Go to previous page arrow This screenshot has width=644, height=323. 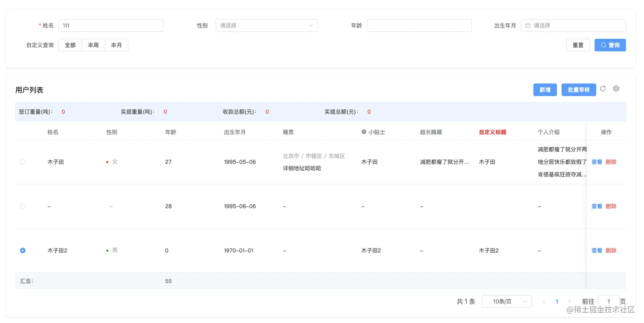coord(544,301)
